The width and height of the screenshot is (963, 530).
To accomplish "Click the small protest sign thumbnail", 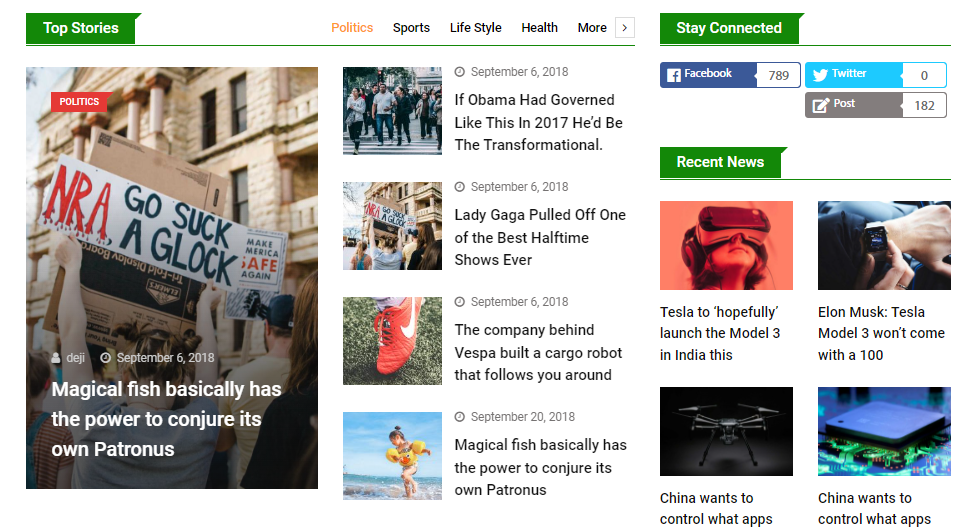I will tap(392, 225).
